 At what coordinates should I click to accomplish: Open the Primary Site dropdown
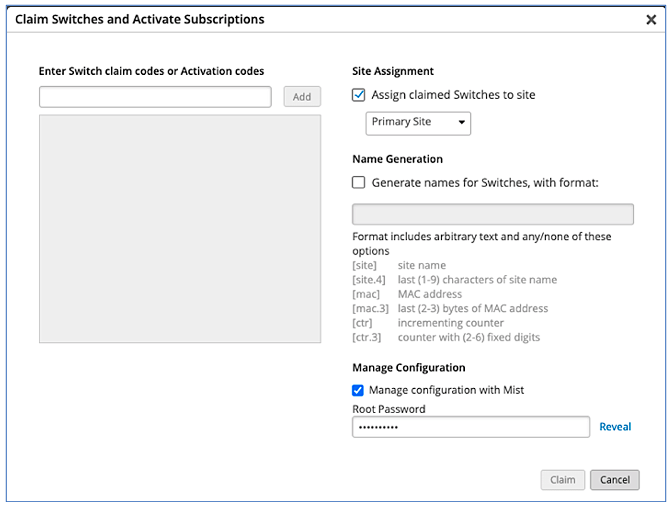coord(418,122)
